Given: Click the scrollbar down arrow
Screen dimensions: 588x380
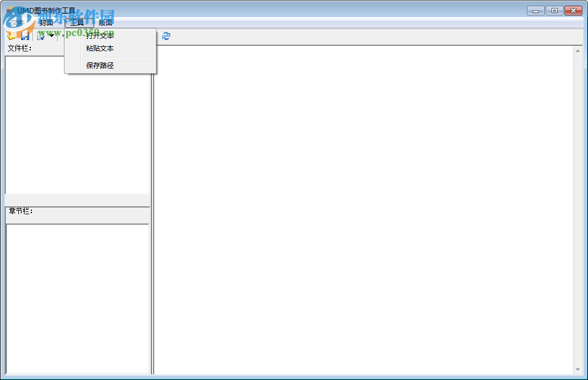Looking at the screenshot, I should point(578,370).
